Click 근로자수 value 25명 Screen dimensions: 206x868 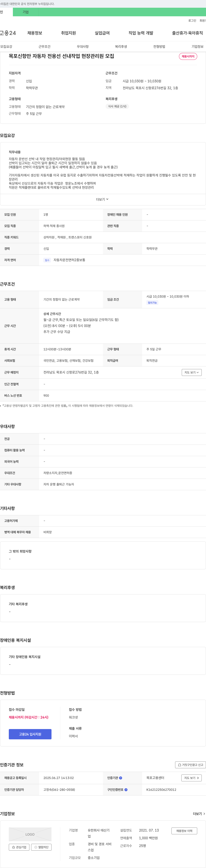[x=143, y=846]
